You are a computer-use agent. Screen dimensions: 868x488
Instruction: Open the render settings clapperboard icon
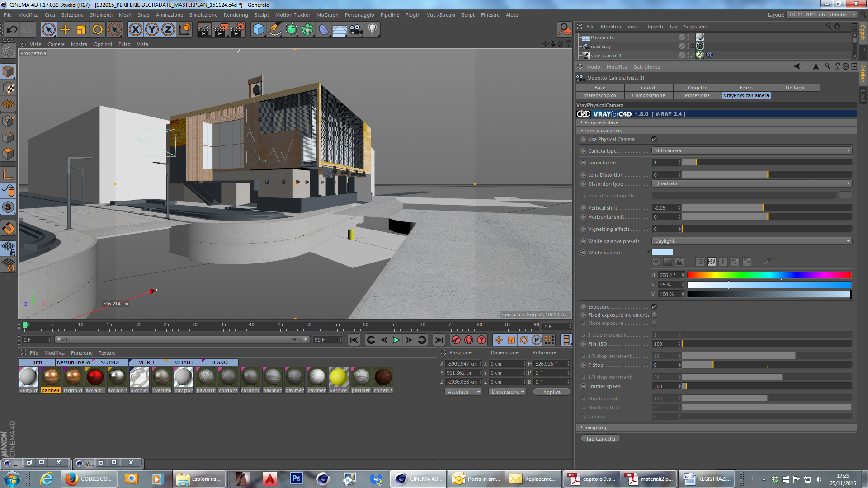237,30
